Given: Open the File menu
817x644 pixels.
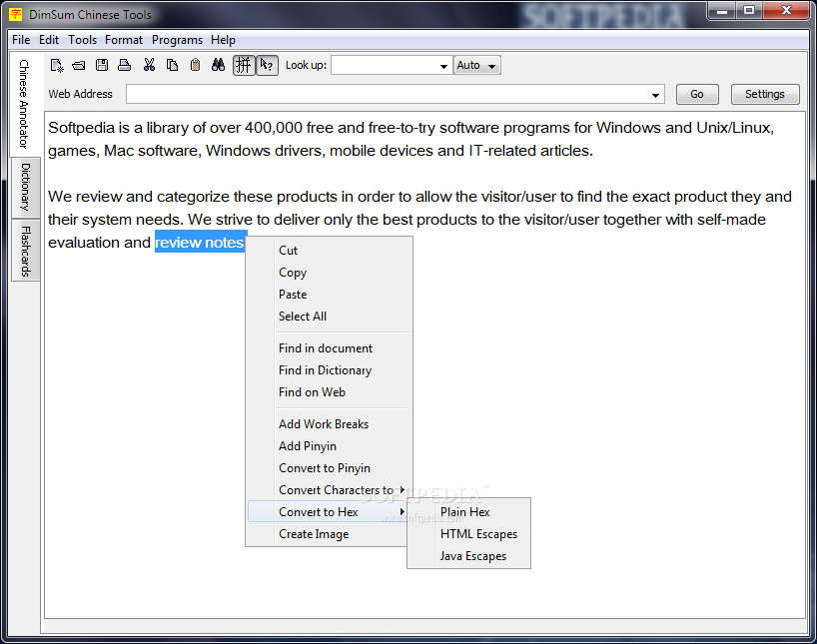Looking at the screenshot, I should click(21, 40).
